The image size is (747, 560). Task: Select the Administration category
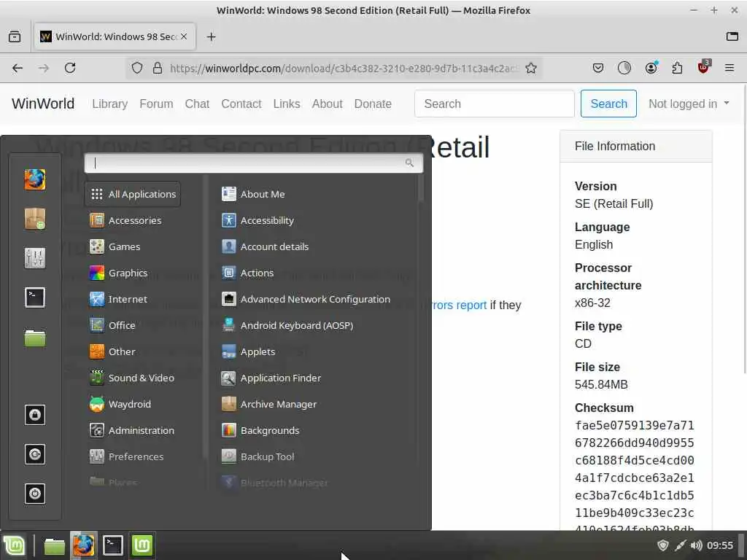coord(133,430)
